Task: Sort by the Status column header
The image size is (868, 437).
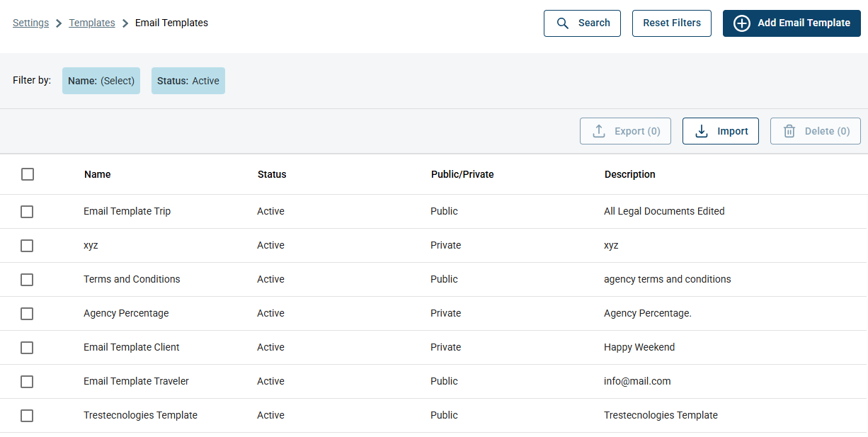Action: [x=272, y=174]
